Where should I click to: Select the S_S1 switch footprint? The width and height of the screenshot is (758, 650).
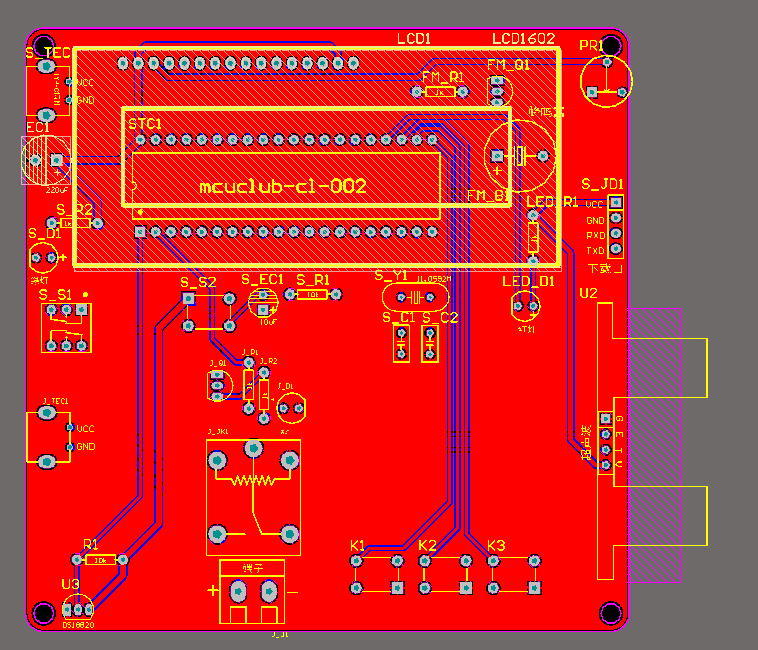[66, 328]
